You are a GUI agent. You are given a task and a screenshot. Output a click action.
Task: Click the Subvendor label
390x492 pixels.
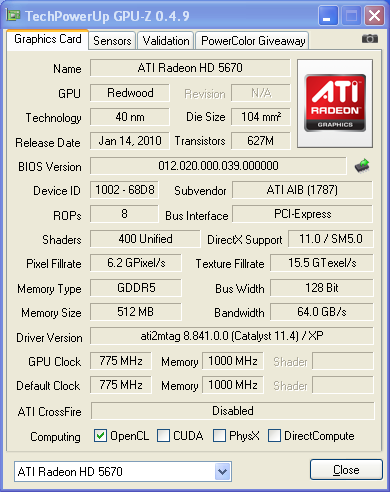coord(200,191)
